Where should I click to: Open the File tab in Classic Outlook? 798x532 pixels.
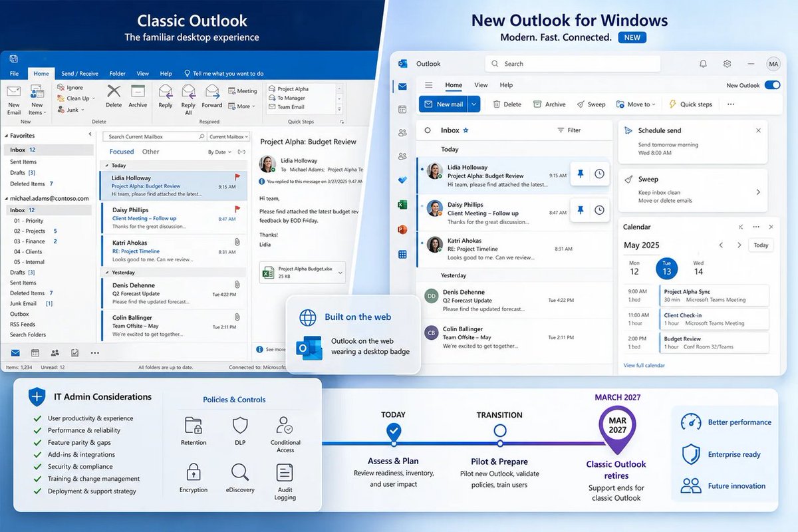click(x=14, y=73)
